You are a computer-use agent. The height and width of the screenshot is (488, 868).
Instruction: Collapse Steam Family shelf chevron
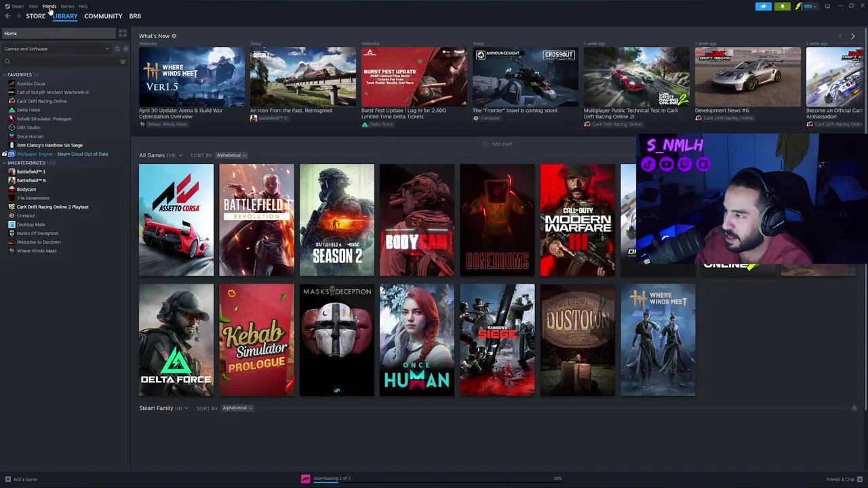pos(854,408)
